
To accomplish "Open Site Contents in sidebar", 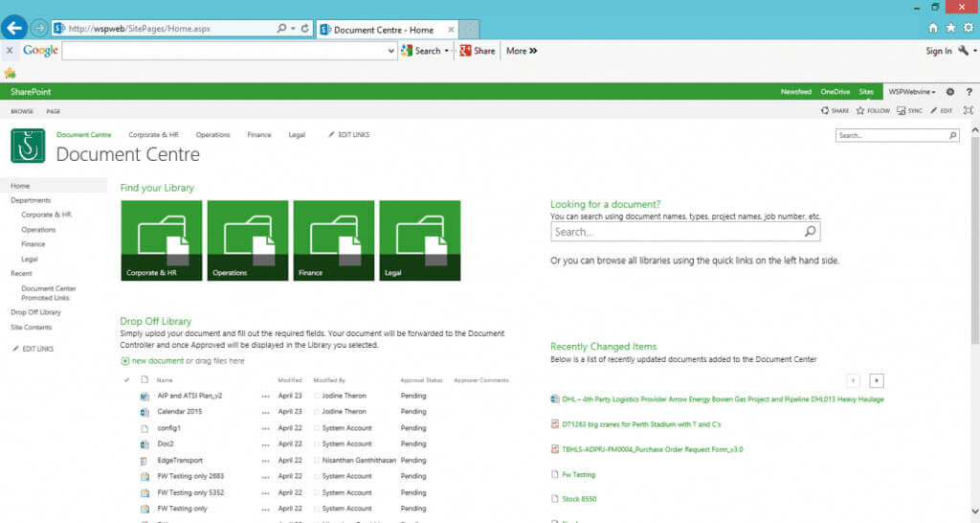I will click(x=32, y=328).
